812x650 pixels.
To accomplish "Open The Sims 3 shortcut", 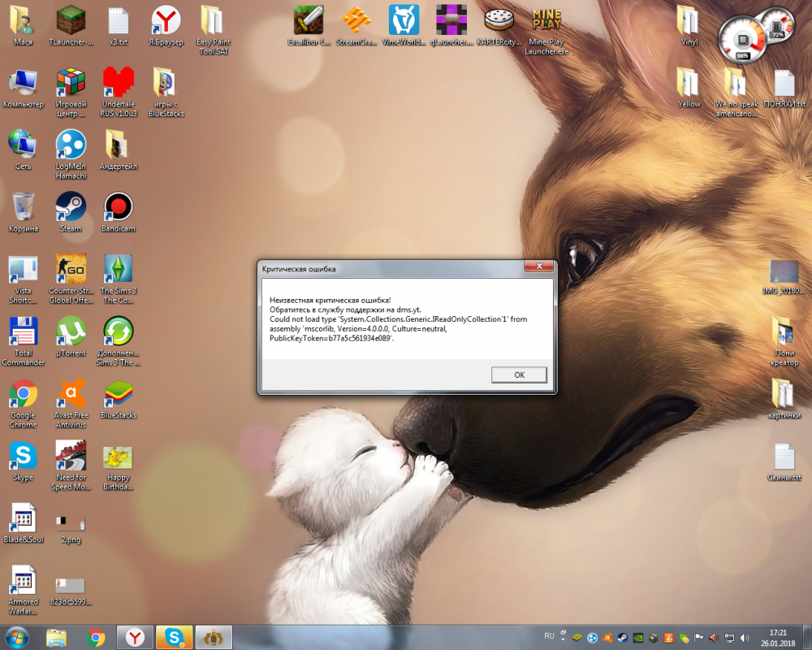I will (119, 269).
